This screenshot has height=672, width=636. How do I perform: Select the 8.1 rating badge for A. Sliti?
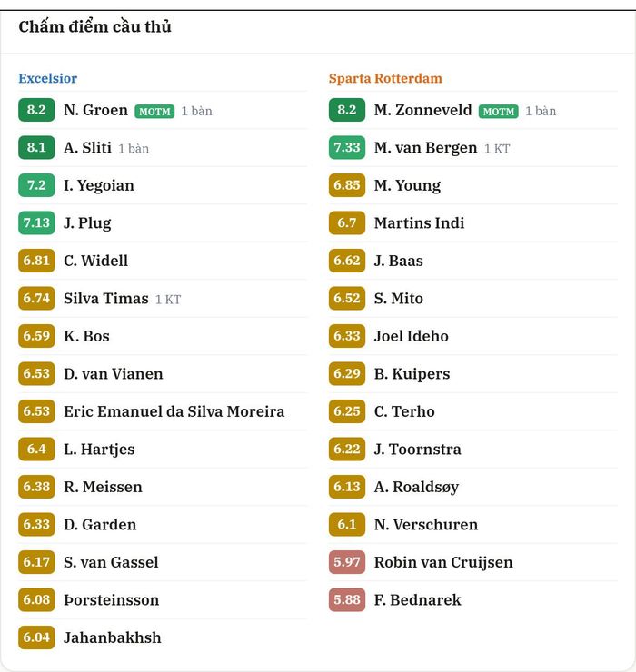[x=36, y=148]
